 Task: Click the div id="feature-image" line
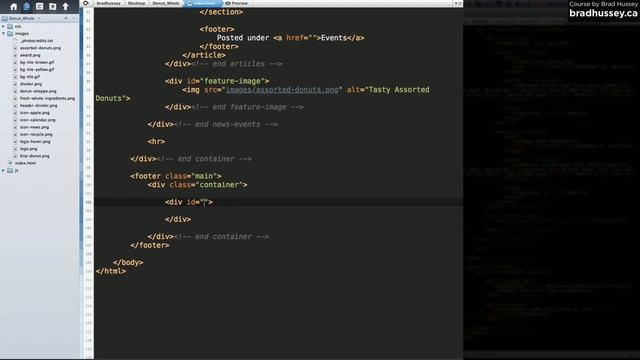217,81
